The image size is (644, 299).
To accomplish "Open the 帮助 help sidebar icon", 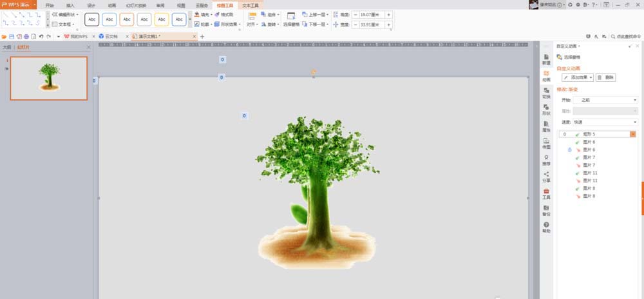I will [x=546, y=227].
